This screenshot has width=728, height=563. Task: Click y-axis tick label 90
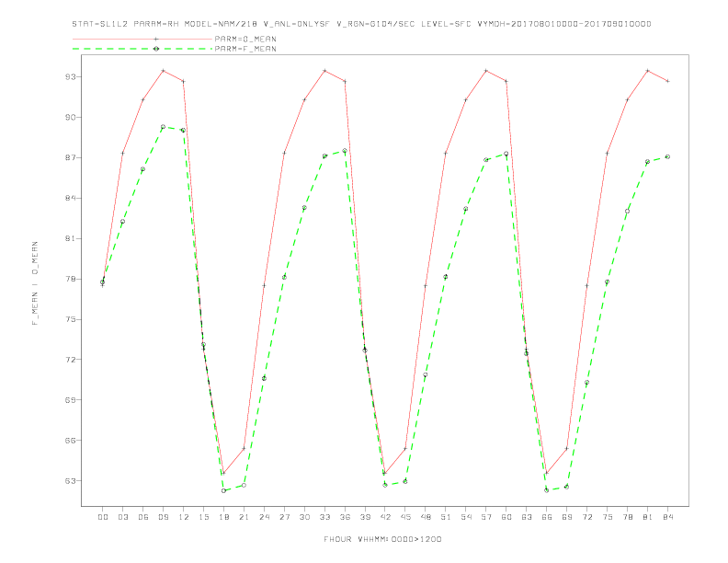(70, 117)
